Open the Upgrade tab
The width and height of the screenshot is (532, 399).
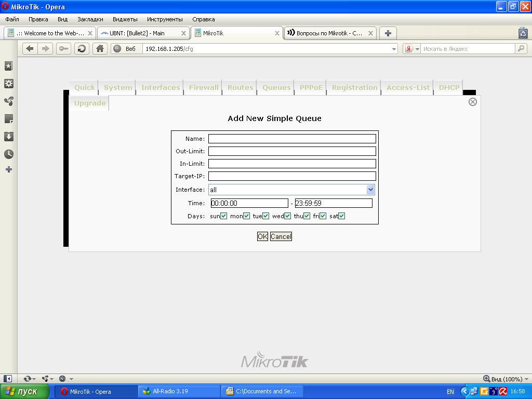(x=90, y=103)
